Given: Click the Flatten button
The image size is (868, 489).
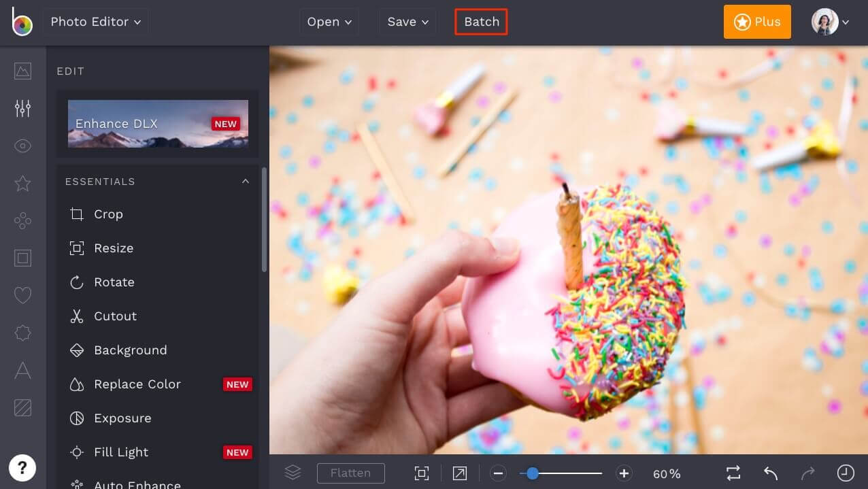Looking at the screenshot, I should pos(351,473).
